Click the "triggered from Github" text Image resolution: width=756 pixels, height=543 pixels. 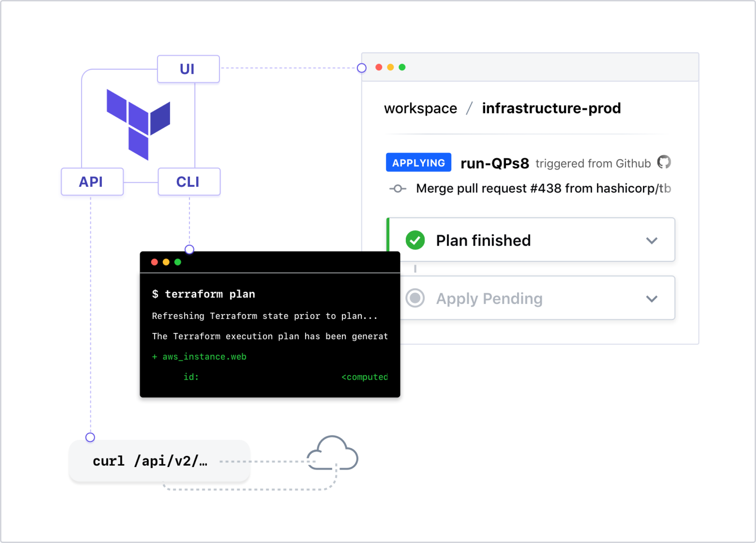point(593,164)
